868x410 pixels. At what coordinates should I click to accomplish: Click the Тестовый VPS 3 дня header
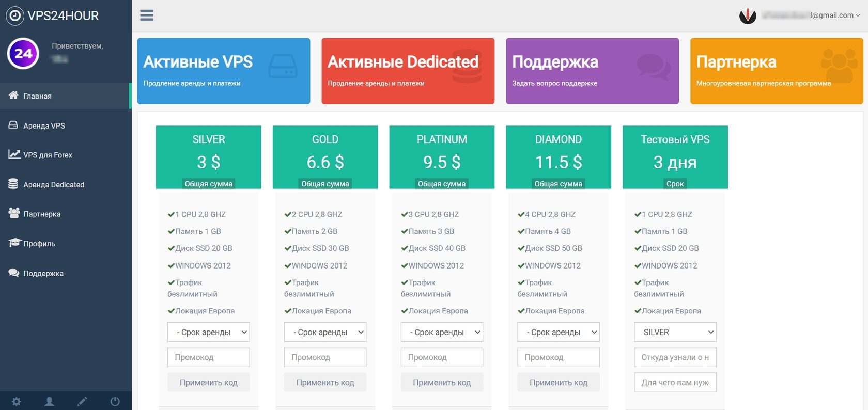[x=675, y=157]
